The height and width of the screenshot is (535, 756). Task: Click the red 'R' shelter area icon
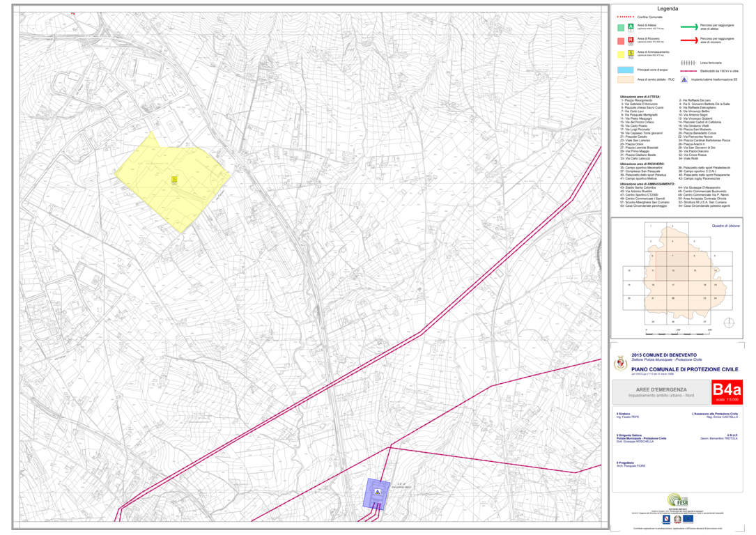631,40
